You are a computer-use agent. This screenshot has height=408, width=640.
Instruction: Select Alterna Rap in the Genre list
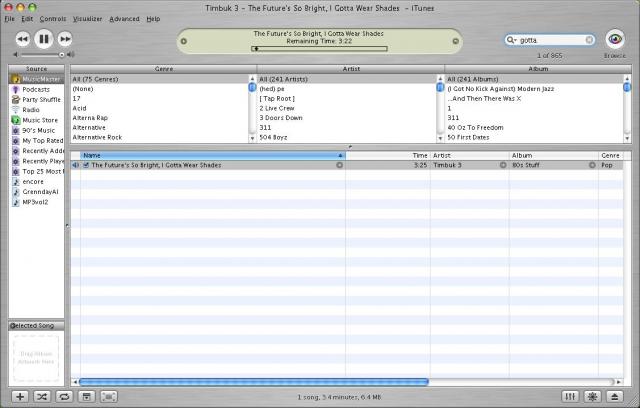point(159,118)
